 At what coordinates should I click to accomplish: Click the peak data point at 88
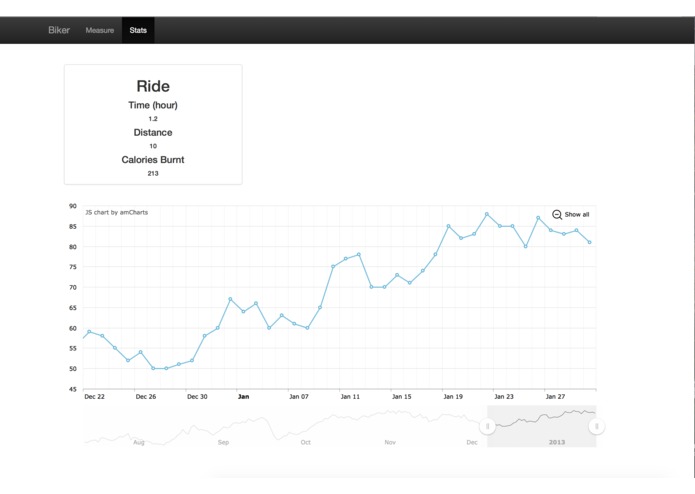pos(487,214)
